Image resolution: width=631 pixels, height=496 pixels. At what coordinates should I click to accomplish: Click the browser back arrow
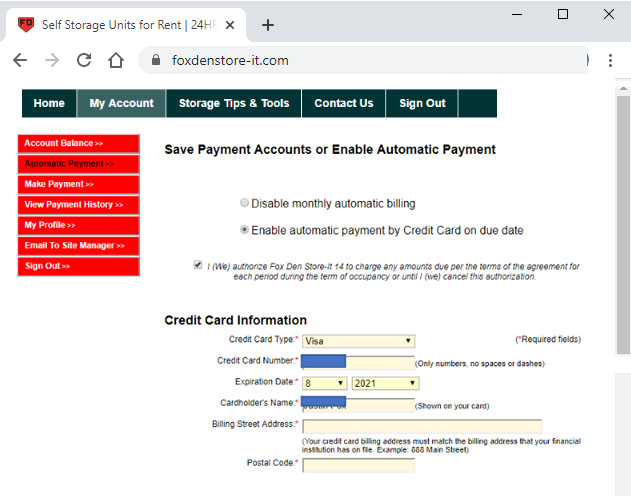(x=20, y=60)
